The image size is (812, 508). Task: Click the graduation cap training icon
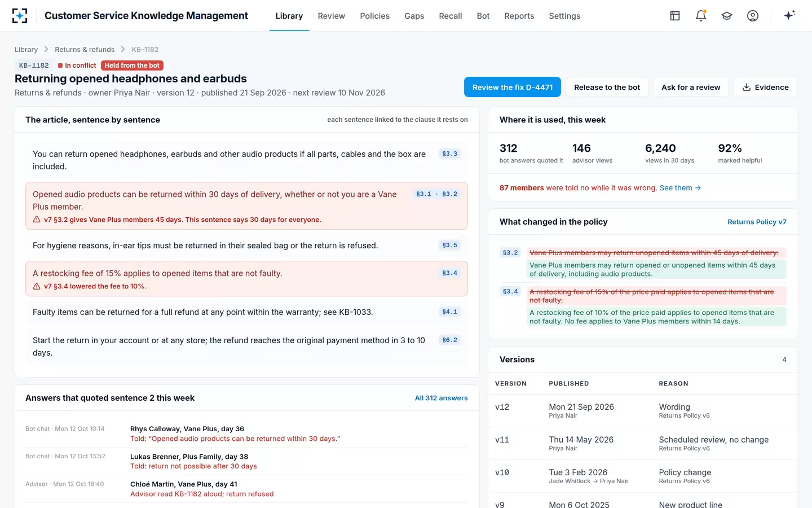727,16
